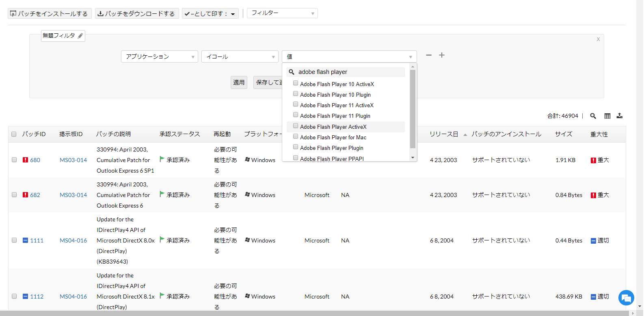Select the checkbox for patch 680 row
The image size is (644, 316).
click(x=14, y=160)
